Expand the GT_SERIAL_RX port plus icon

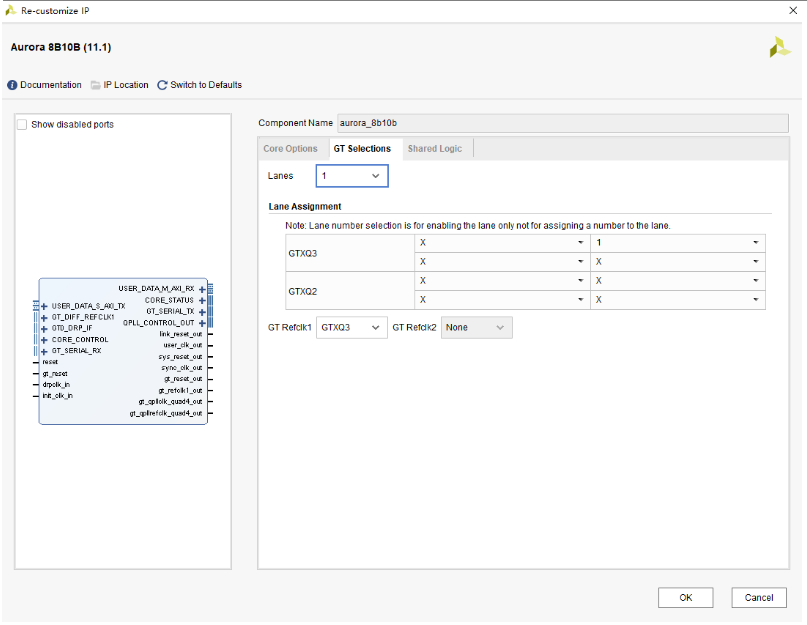coord(44,352)
